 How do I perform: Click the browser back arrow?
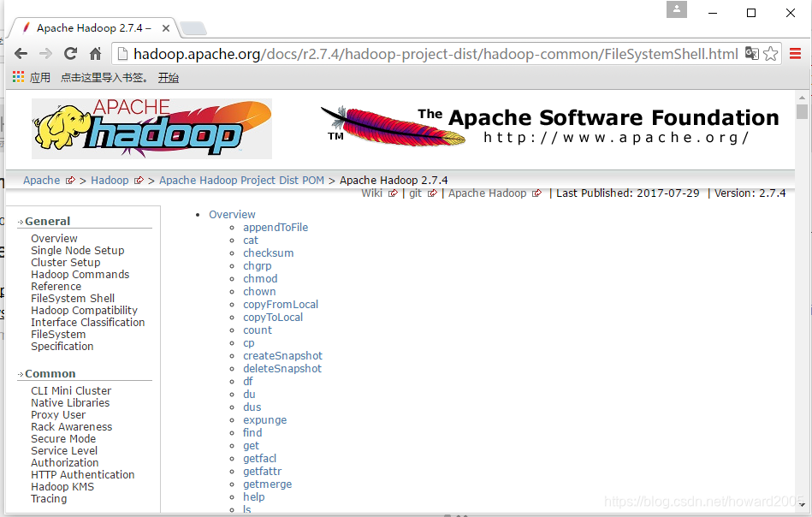click(x=21, y=53)
